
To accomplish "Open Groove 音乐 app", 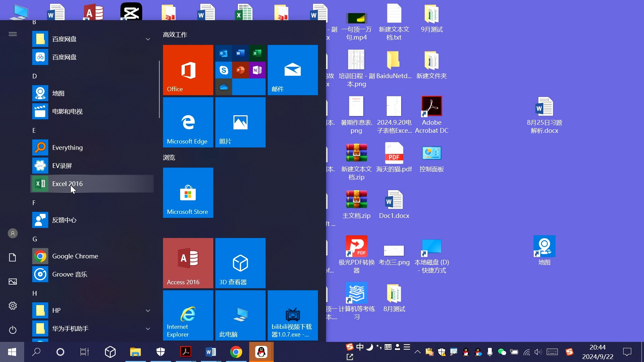I will [x=69, y=274].
